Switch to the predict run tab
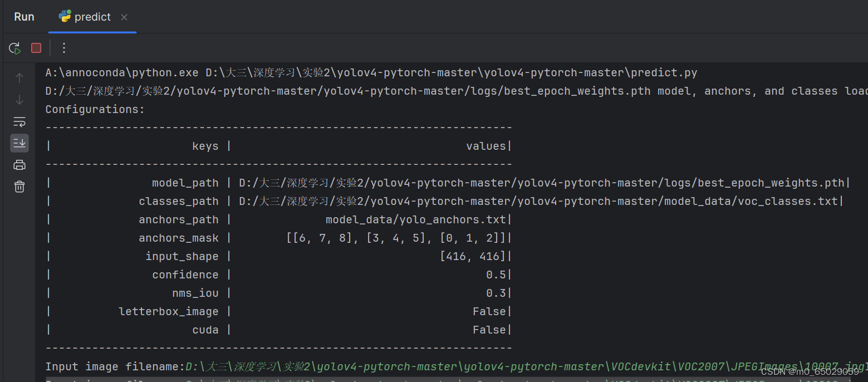Screen dimensions: 868x382 click(92, 16)
